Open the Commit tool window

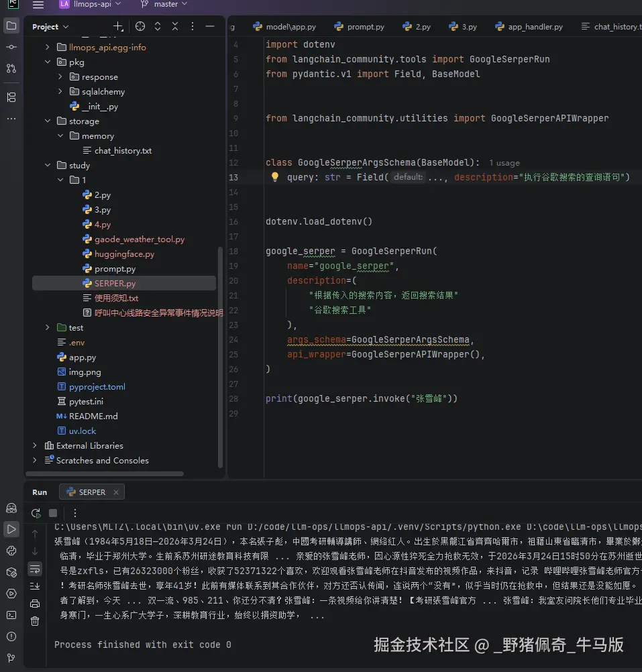click(11, 47)
